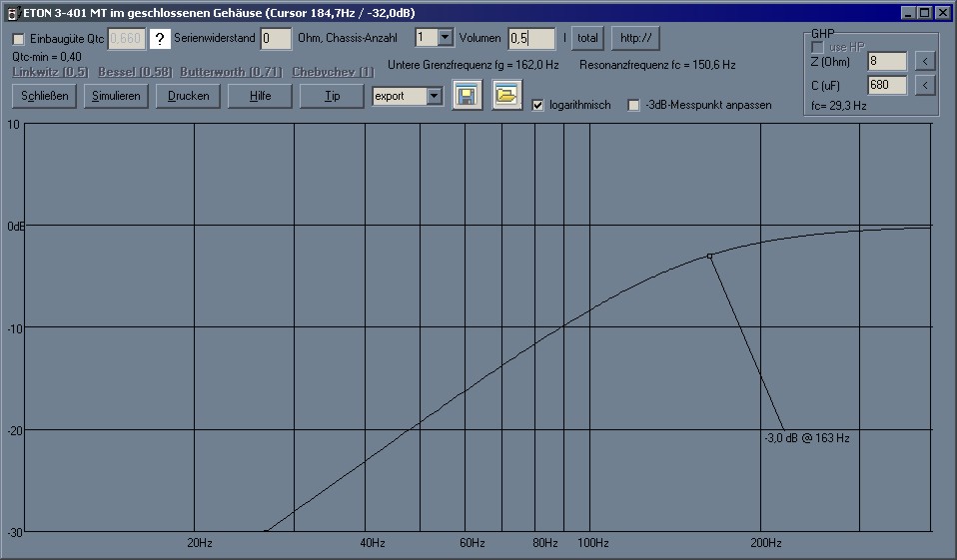Enable -3dB-Messpunkt anpassen checkbox
The height and width of the screenshot is (560, 957).
pyautogui.click(x=634, y=105)
